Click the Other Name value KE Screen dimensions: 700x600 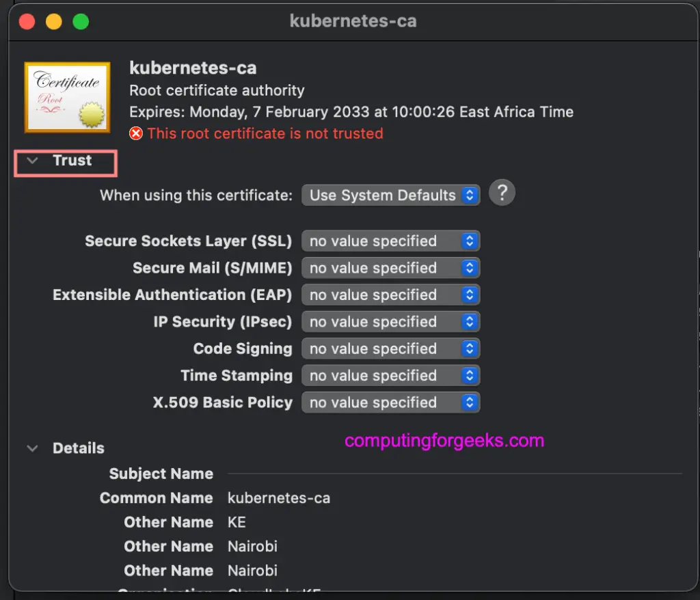[237, 522]
